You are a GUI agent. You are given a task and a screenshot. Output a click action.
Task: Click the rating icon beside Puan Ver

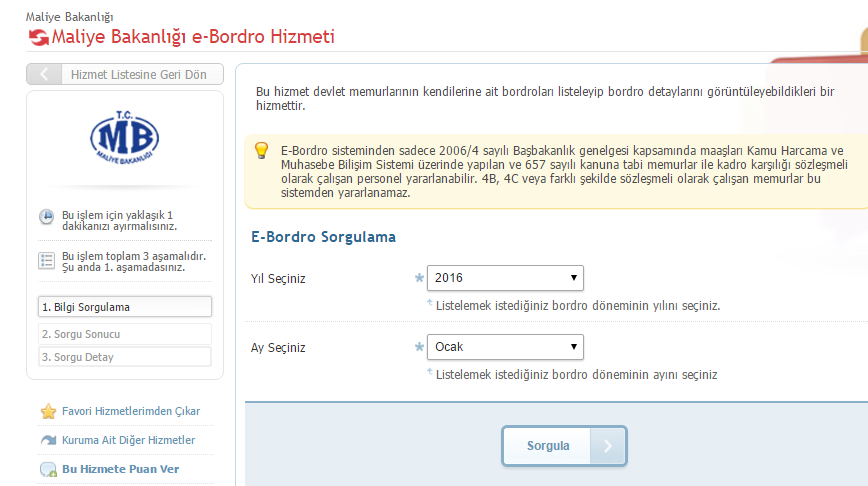pos(48,469)
